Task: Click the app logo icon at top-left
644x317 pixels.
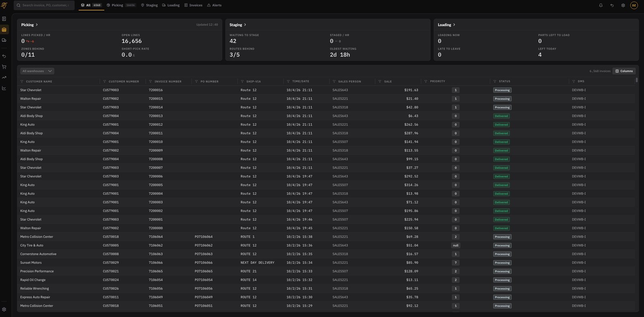Action: pyautogui.click(x=4, y=5)
